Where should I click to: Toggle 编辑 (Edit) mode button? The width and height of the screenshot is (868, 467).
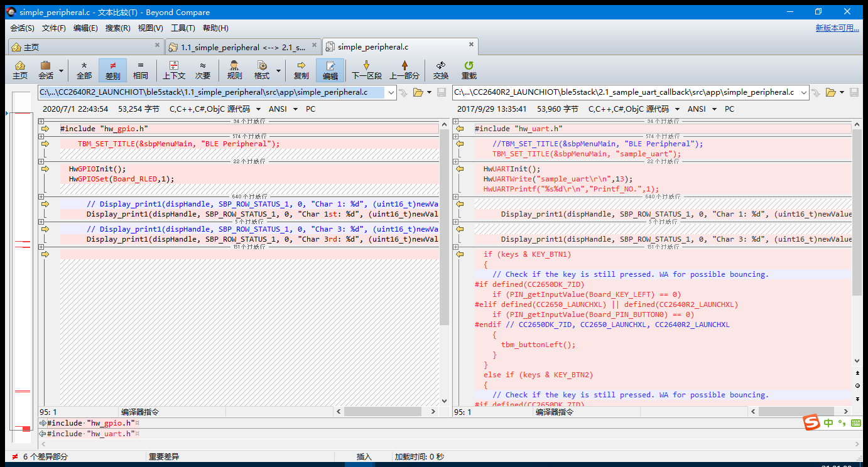pos(330,70)
